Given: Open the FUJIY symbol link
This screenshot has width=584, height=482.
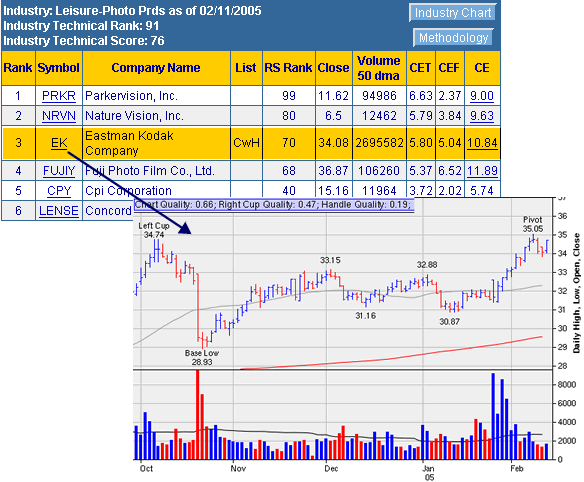Looking at the screenshot, I should click(x=59, y=171).
